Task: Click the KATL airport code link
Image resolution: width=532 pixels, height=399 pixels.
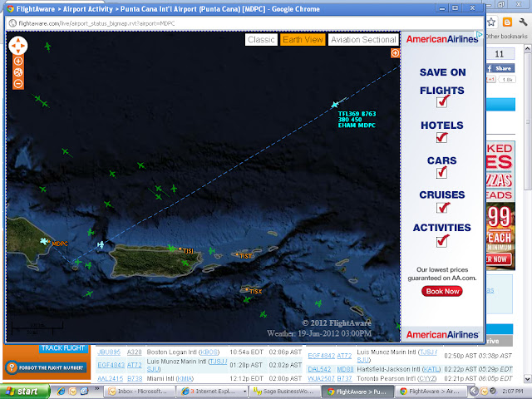Action: [x=431, y=369]
